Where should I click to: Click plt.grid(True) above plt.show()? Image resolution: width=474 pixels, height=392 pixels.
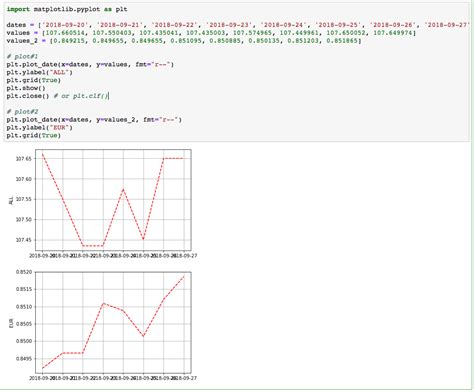click(33, 80)
